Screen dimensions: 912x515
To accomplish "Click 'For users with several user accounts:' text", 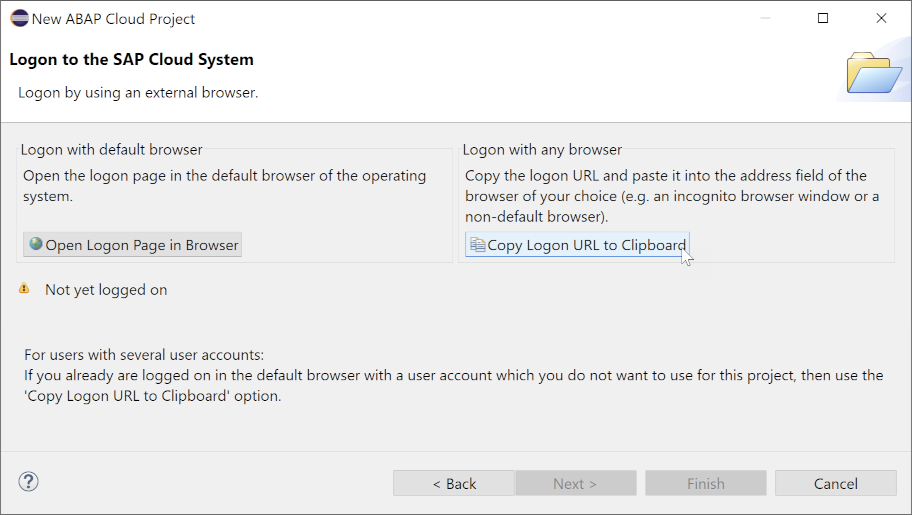I will 144,355.
